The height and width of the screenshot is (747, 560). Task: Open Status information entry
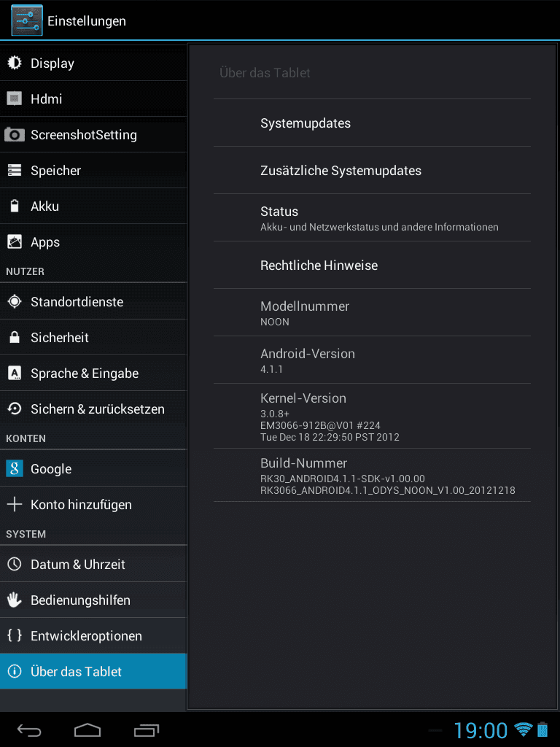372,217
